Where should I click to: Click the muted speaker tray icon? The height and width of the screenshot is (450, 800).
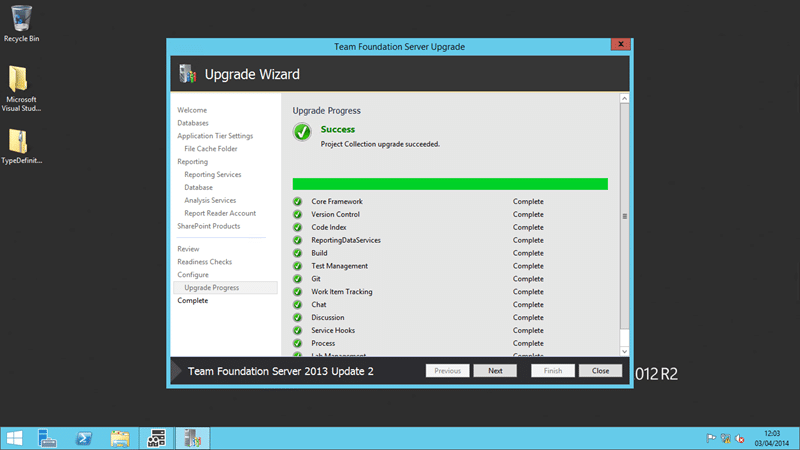click(740, 438)
